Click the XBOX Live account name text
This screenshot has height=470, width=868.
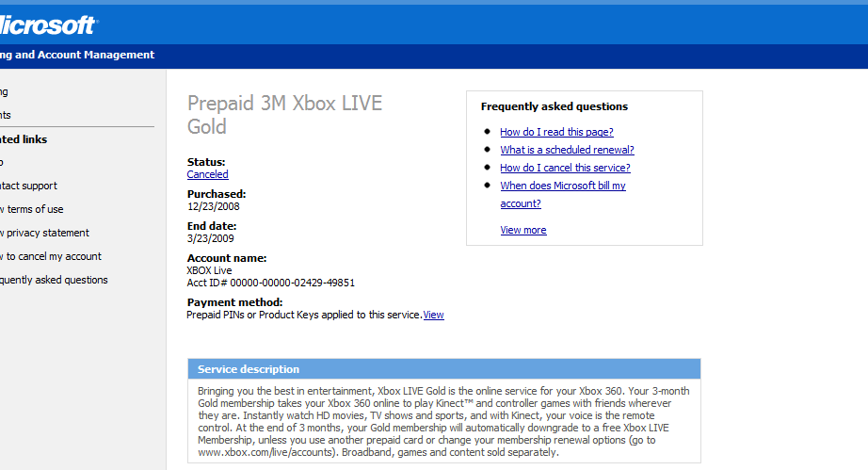point(209,270)
